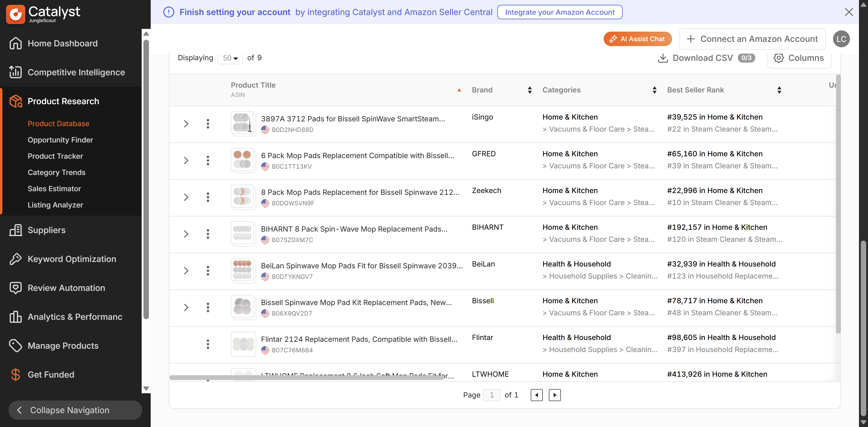Viewport: 868px width, 427px height.
Task: Open actions menu for BIHARNT product row
Action: 208,234
